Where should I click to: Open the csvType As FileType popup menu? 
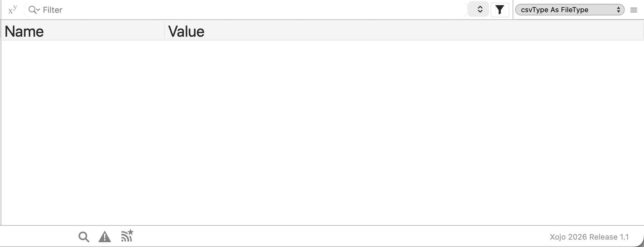(x=570, y=10)
